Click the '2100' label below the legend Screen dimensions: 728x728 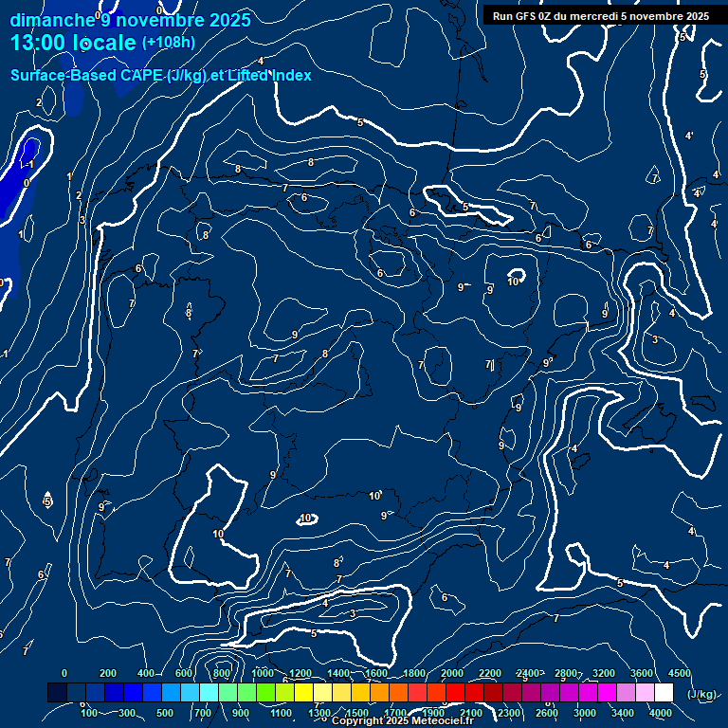pyautogui.click(x=471, y=713)
